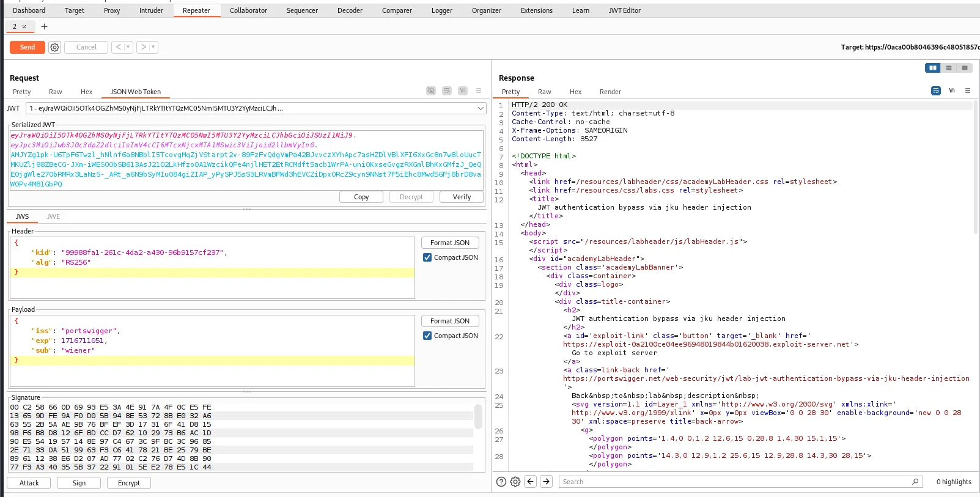Add a new Repeater tab
The image size is (980, 497).
(x=44, y=27)
